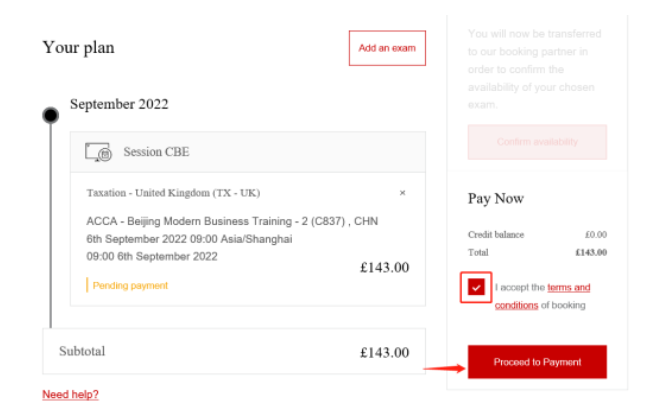Open the Need help? link
668x409 pixels.
[70, 394]
